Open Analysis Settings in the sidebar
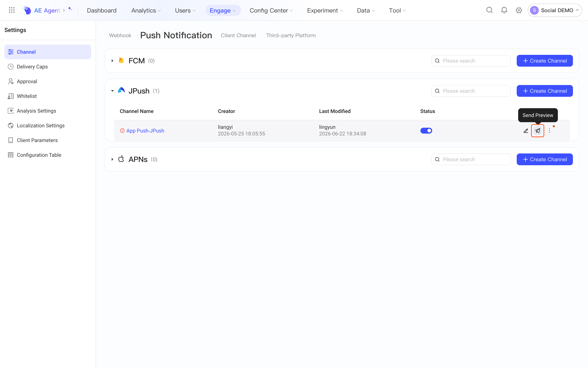Screen dimensions: 588x368 [x=48, y=111]
